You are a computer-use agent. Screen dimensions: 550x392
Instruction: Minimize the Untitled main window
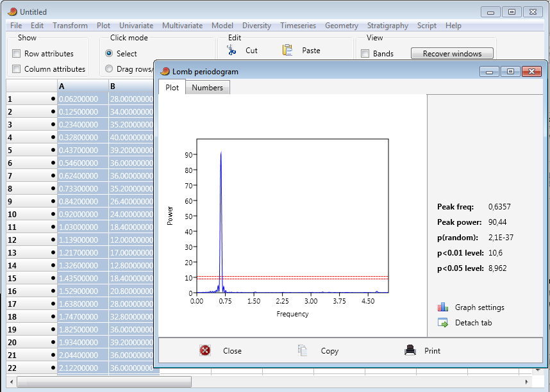pyautogui.click(x=491, y=12)
